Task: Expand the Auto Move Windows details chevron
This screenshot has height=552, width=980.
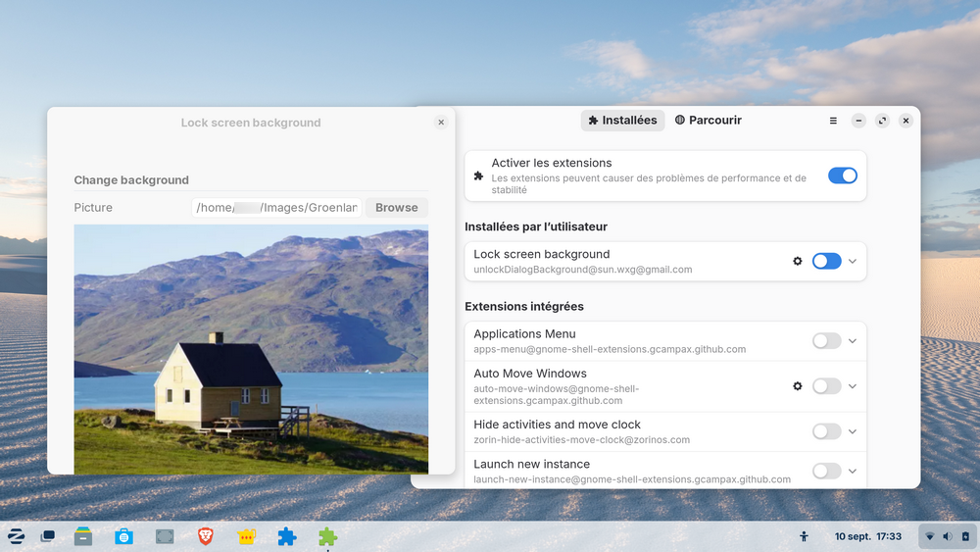Action: tap(853, 386)
